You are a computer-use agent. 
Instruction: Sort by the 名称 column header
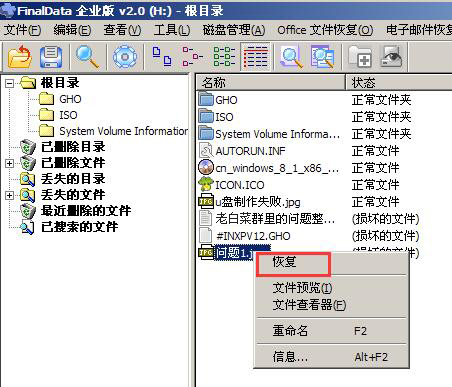pos(270,82)
